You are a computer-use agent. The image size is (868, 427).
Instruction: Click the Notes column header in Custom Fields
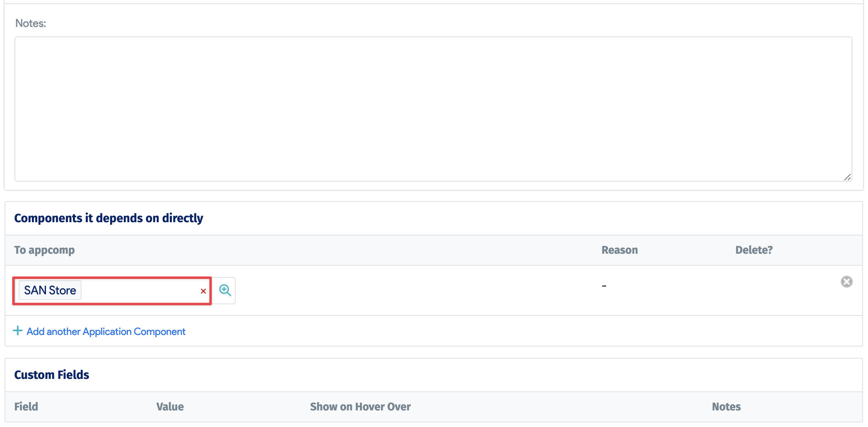[726, 407]
